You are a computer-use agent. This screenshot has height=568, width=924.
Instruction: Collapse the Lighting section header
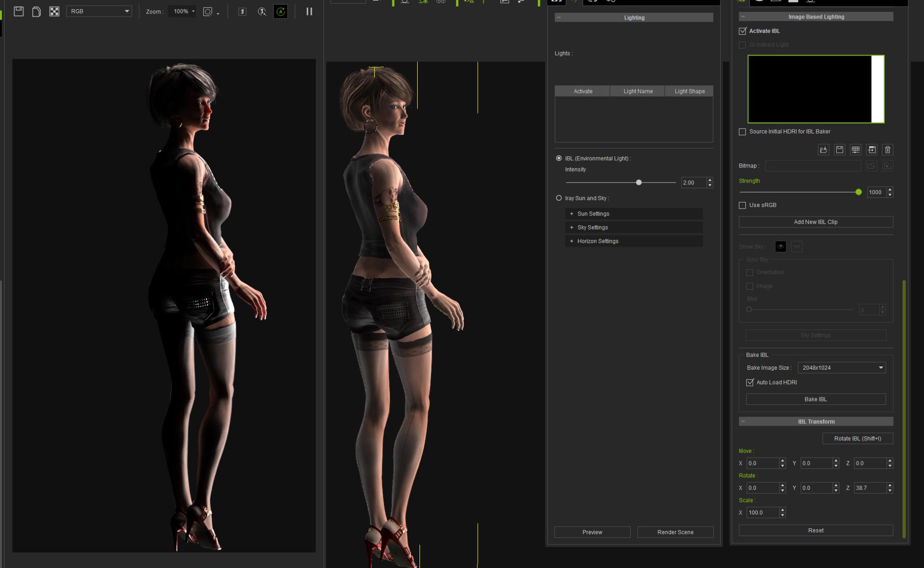point(634,18)
